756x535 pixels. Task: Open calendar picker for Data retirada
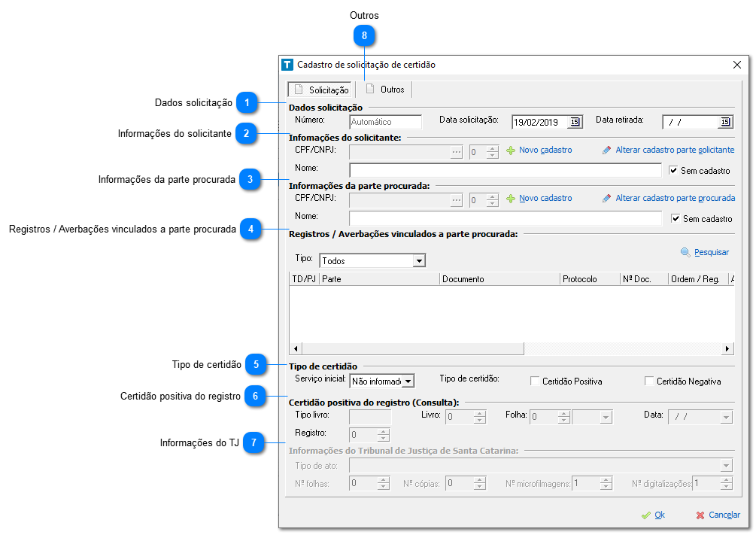click(725, 122)
